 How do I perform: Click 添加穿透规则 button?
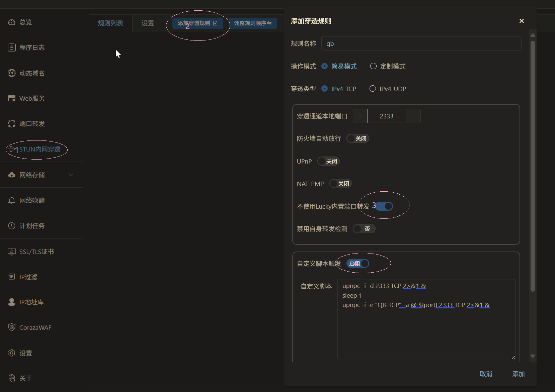point(197,23)
